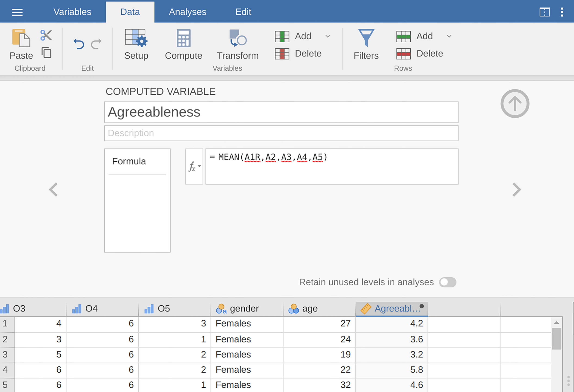Expand the Variables Add dropdown arrow
This screenshot has width=574, height=392.
click(x=328, y=36)
